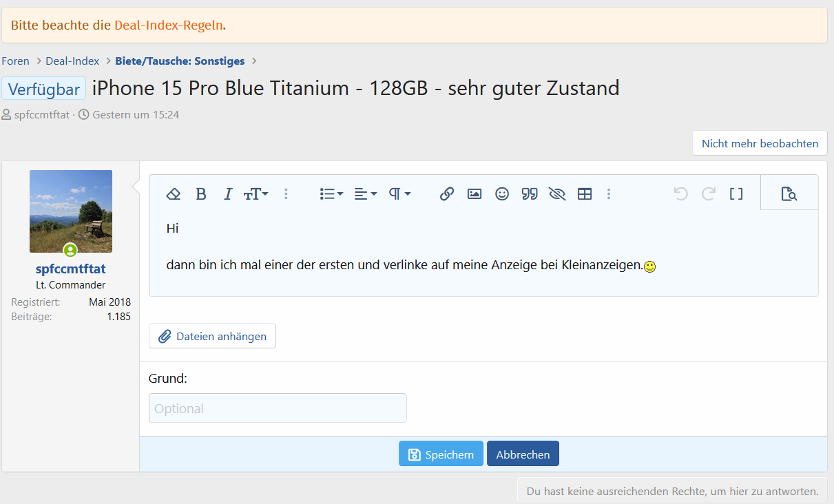Image resolution: width=834 pixels, height=504 pixels.
Task: Click the online status indicator on avatar
Action: [x=70, y=250]
